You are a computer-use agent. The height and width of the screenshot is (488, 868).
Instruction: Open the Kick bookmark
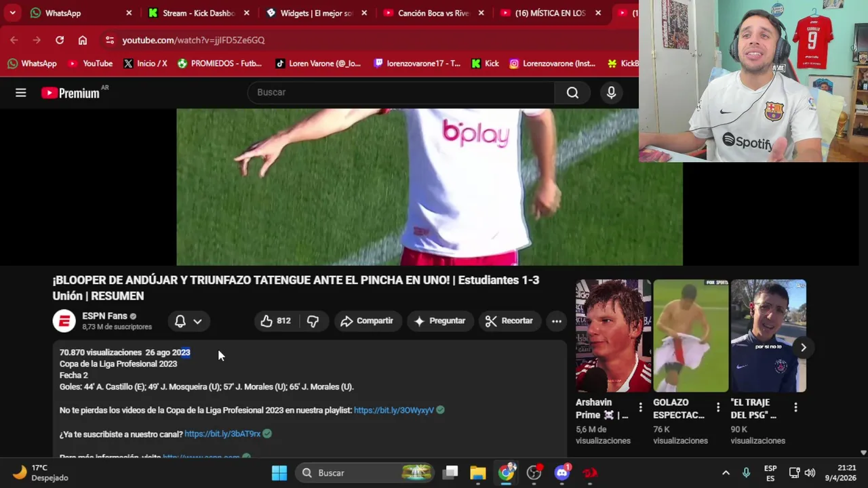pos(485,64)
